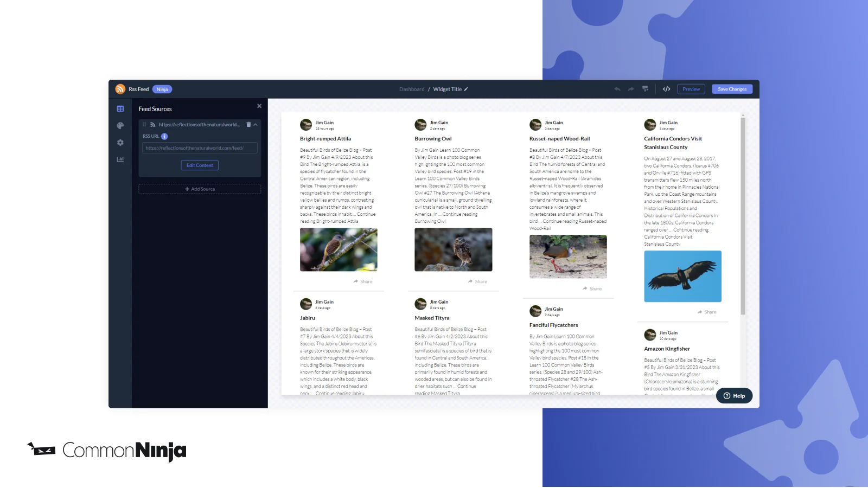
Task: Click the Bright-rumped Attila bird photo
Action: (x=339, y=249)
